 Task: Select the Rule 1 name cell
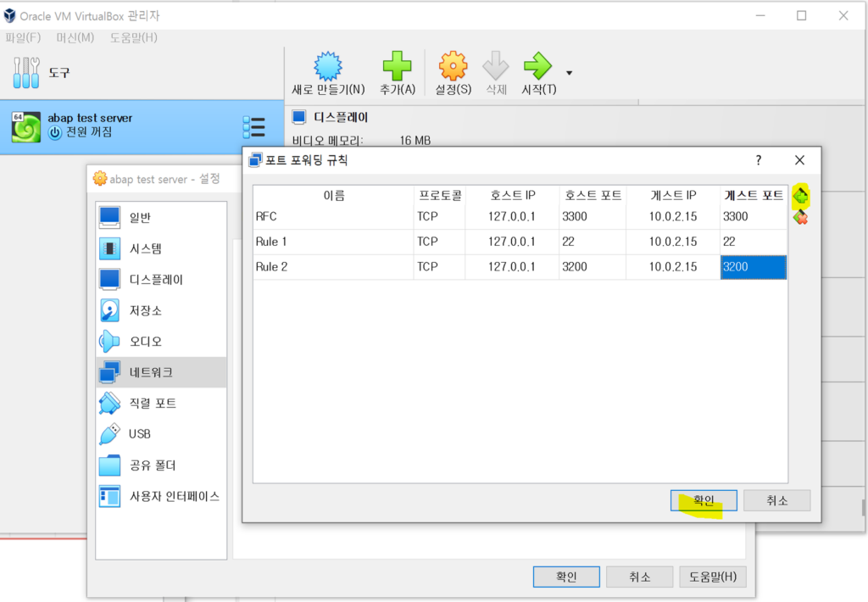click(x=334, y=242)
